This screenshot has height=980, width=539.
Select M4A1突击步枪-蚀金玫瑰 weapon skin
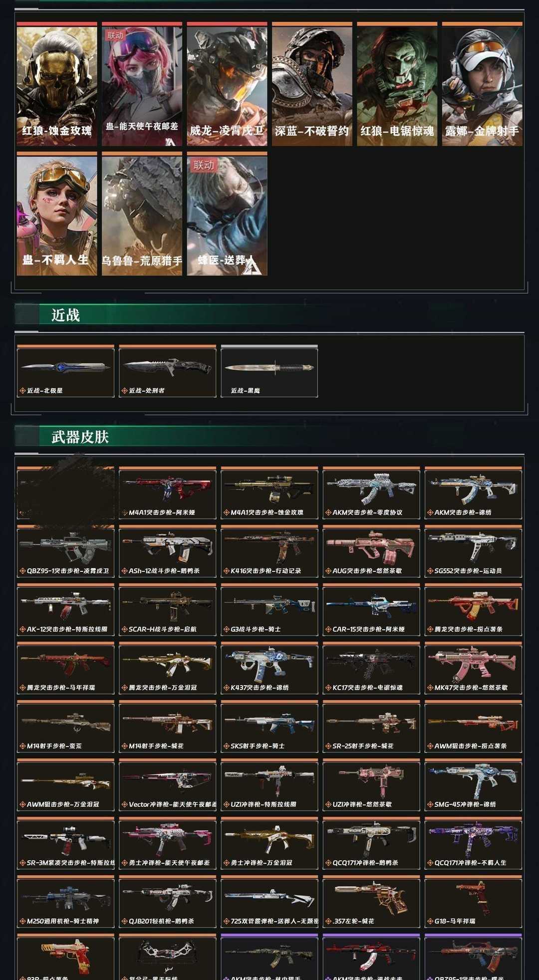(269, 493)
